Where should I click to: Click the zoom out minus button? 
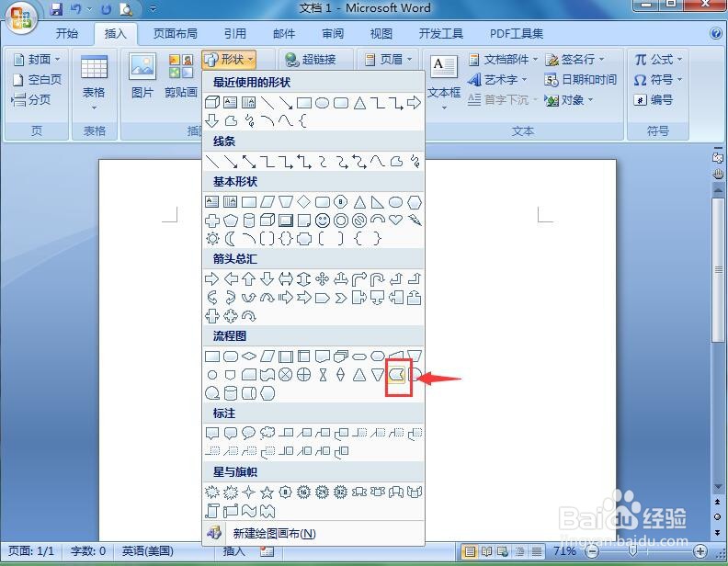[592, 551]
